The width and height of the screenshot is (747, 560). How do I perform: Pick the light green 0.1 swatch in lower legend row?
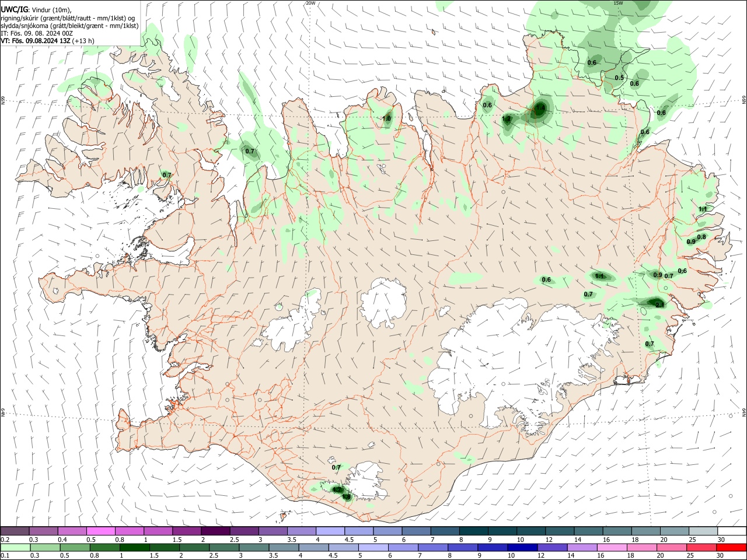pos(15,548)
